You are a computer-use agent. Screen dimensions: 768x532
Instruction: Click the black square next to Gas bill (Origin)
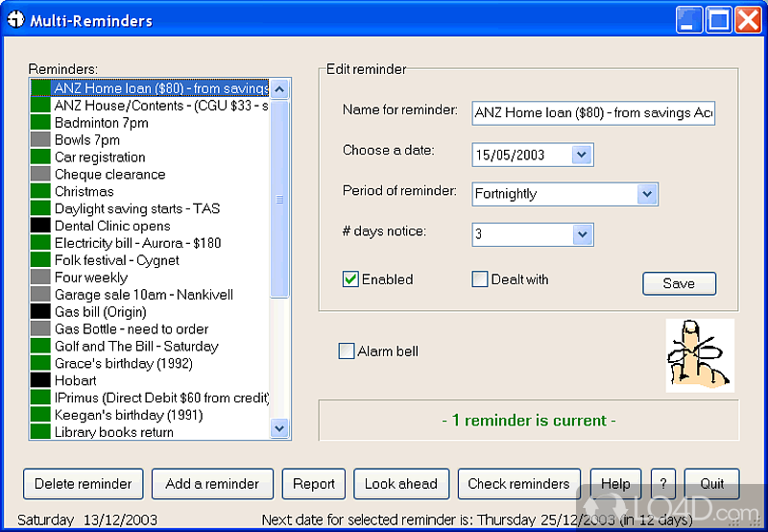(40, 311)
